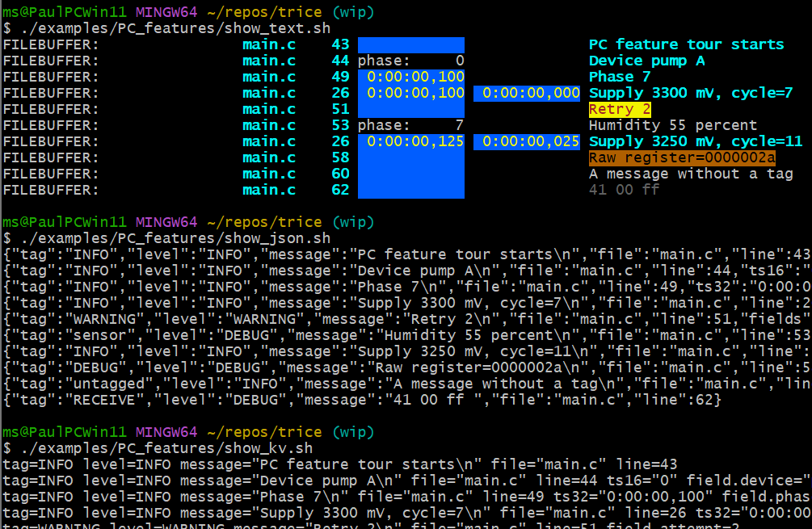The width and height of the screenshot is (812, 529).
Task: Click line number 43 beside main.c
Action: [x=340, y=44]
